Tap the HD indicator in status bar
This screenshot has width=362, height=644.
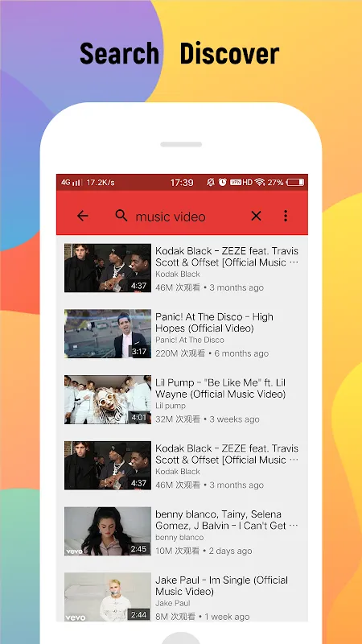pos(247,183)
